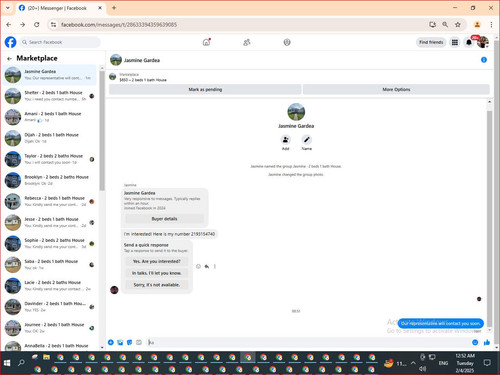This screenshot has height=375, width=500.
Task: Open Taylor - 2 beds 2 baths House chat
Action: coord(50,159)
